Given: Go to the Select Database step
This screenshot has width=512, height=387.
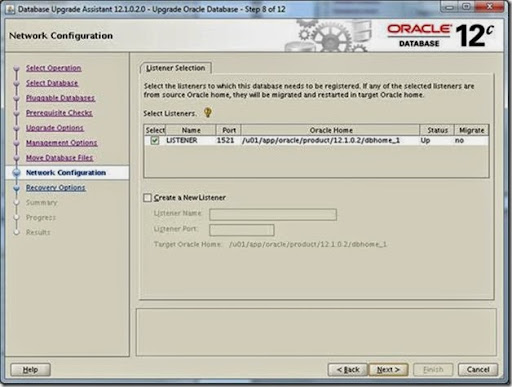Looking at the screenshot, I should pos(52,83).
